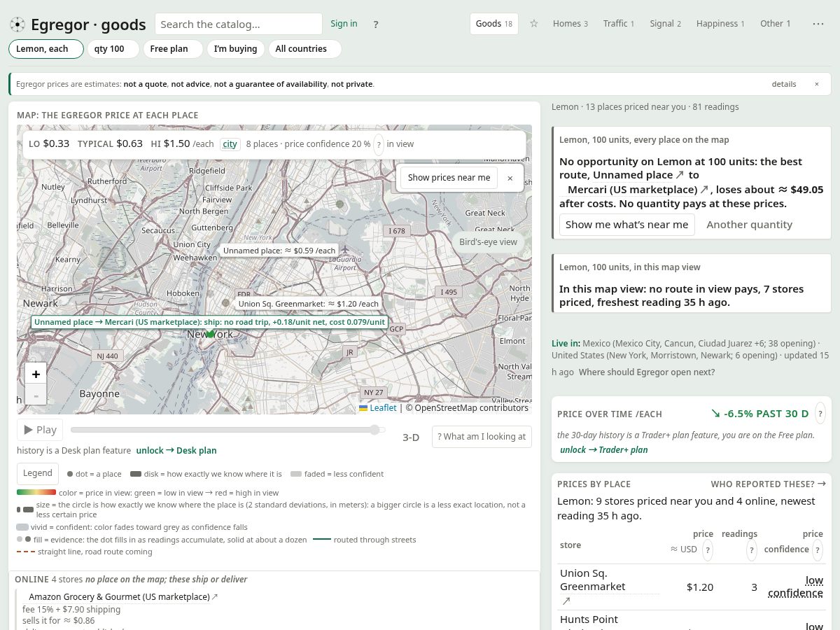840x630 pixels.
Task: Open Union Sq. Greenmarket external link arrow
Action: click(566, 601)
